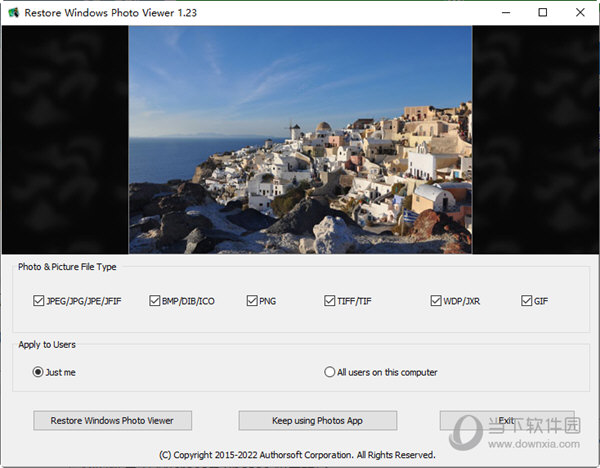Click the seaside village preview photo
The image size is (600, 468).
300,140
